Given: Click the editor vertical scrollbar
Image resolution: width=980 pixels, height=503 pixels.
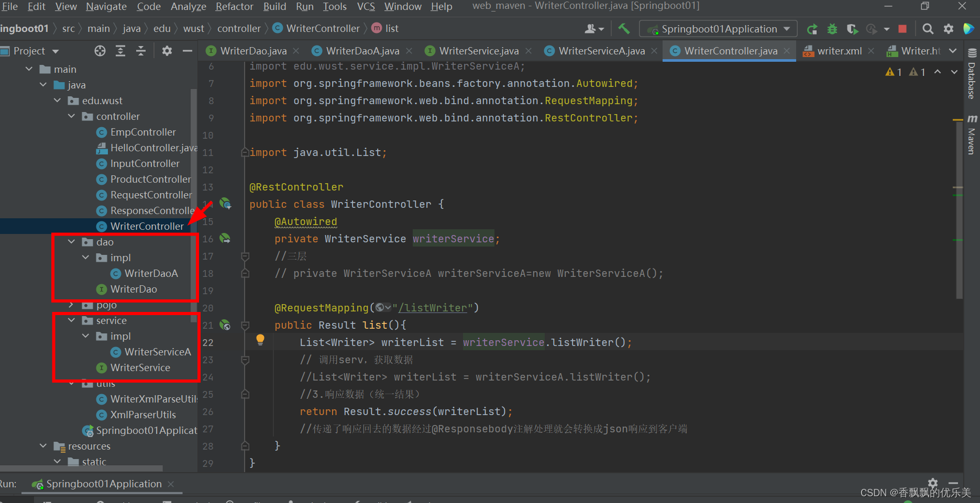Looking at the screenshot, I should 959,209.
